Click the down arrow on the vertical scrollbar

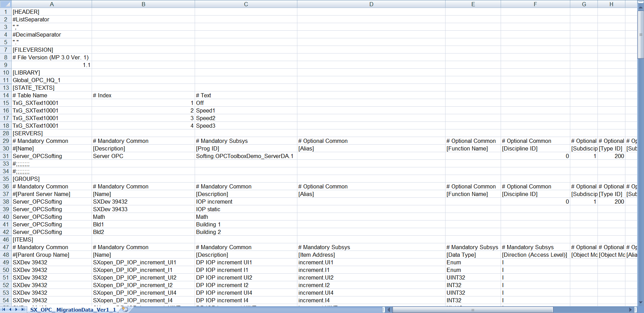(x=641, y=302)
